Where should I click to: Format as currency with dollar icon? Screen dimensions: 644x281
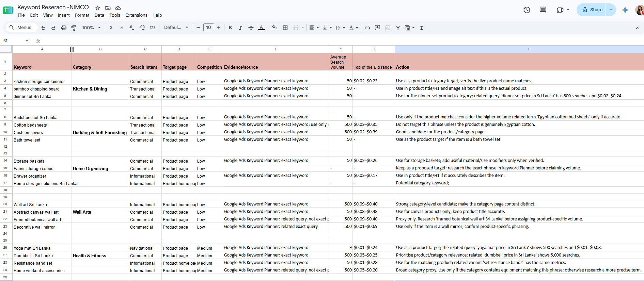(111, 28)
